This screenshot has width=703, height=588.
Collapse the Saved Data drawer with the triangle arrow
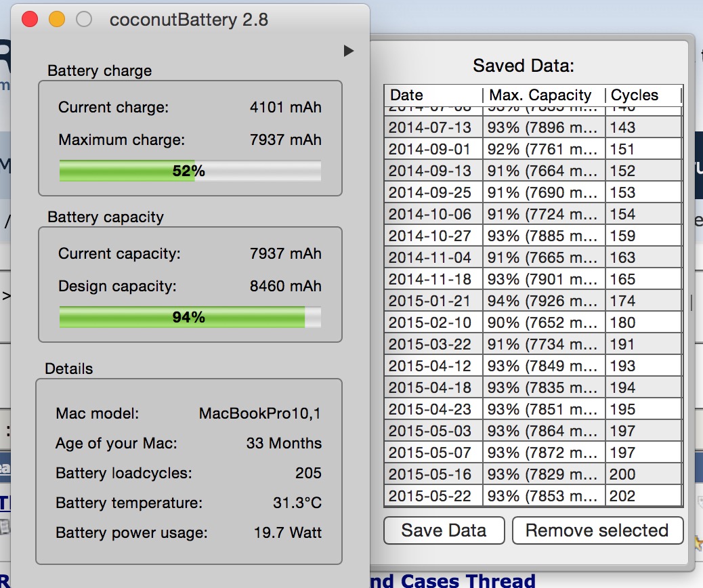(349, 51)
